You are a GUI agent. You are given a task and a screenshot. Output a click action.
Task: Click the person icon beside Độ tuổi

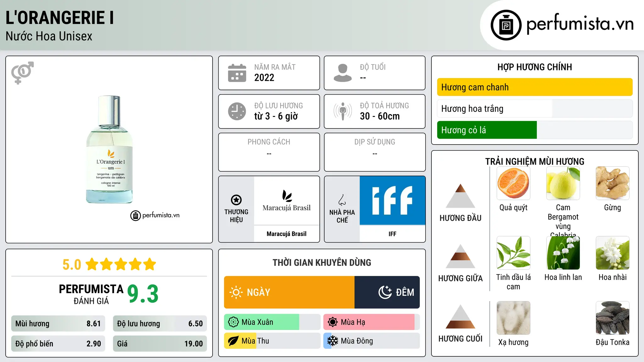tap(343, 73)
